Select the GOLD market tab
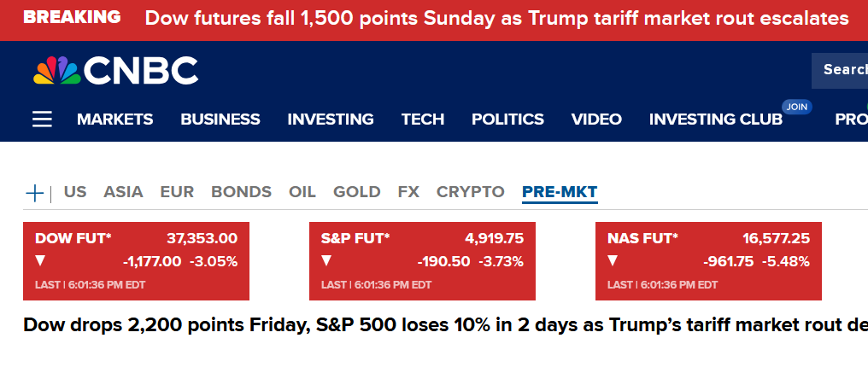868x379 pixels. (x=356, y=192)
